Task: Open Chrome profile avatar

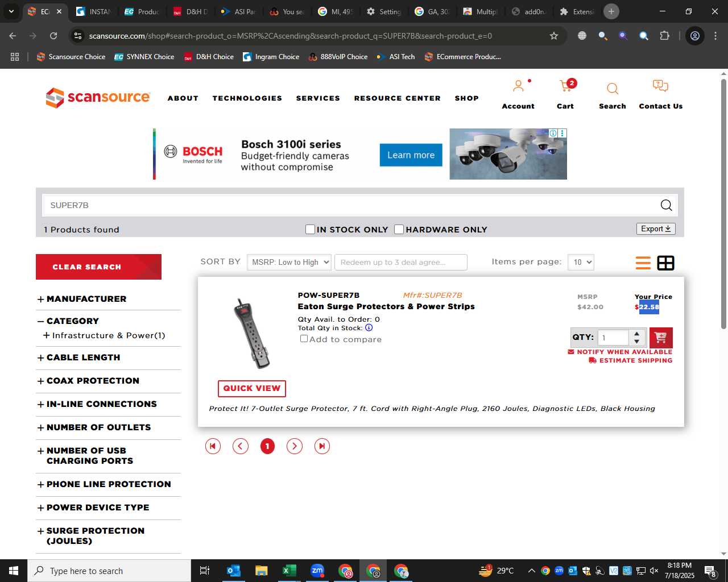Action: coord(694,36)
